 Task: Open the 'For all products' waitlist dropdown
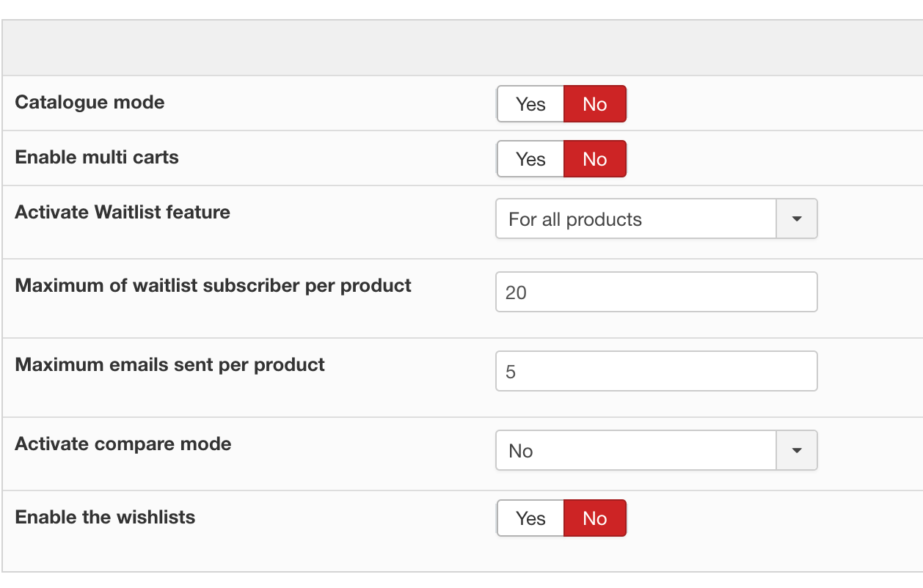click(x=635, y=219)
